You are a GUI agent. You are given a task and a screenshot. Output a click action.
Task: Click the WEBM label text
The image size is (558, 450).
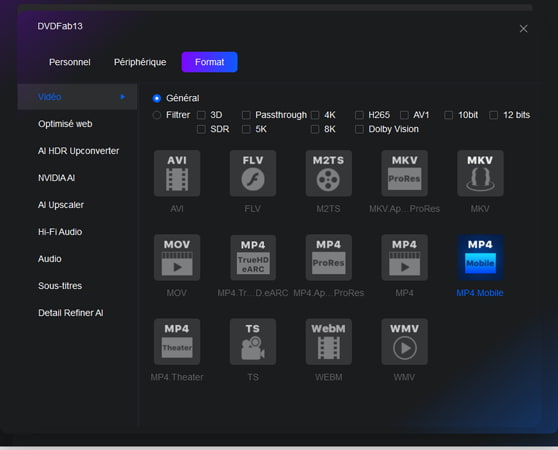coord(328,377)
